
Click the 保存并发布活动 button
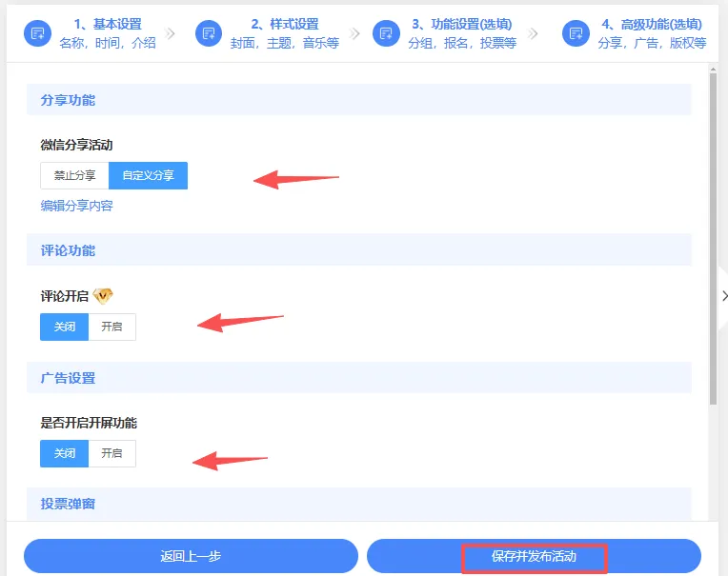[534, 556]
